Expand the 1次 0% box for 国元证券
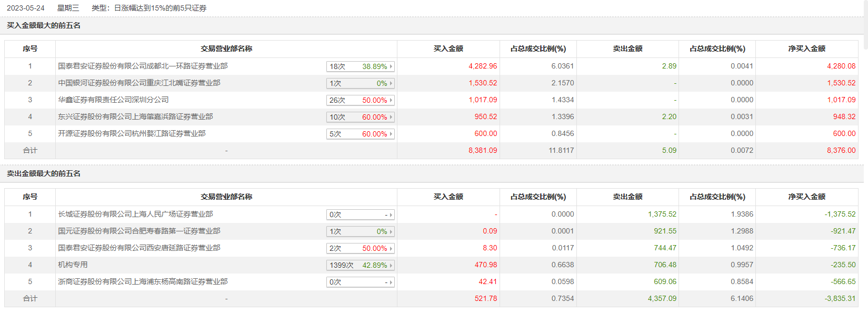This screenshot has height=312, width=868. [x=360, y=231]
